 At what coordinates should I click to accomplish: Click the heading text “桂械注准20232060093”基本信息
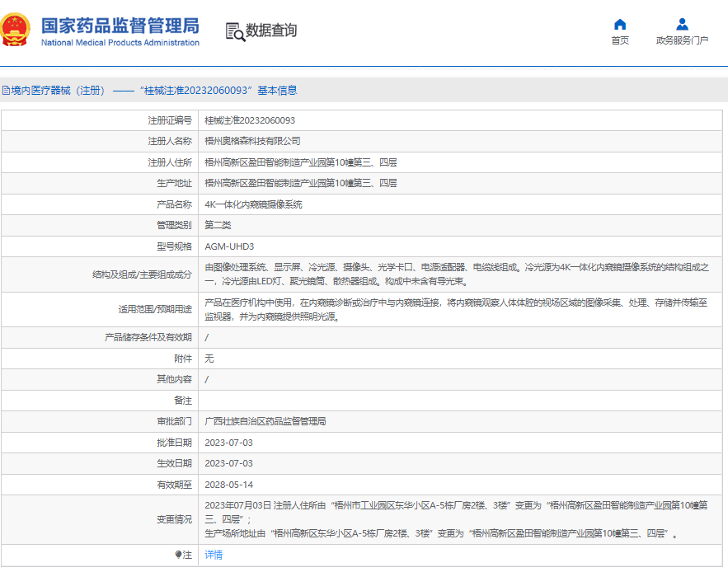pos(218,91)
